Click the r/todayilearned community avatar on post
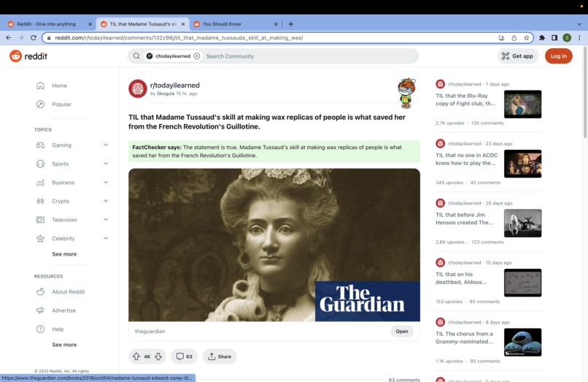 pyautogui.click(x=138, y=88)
